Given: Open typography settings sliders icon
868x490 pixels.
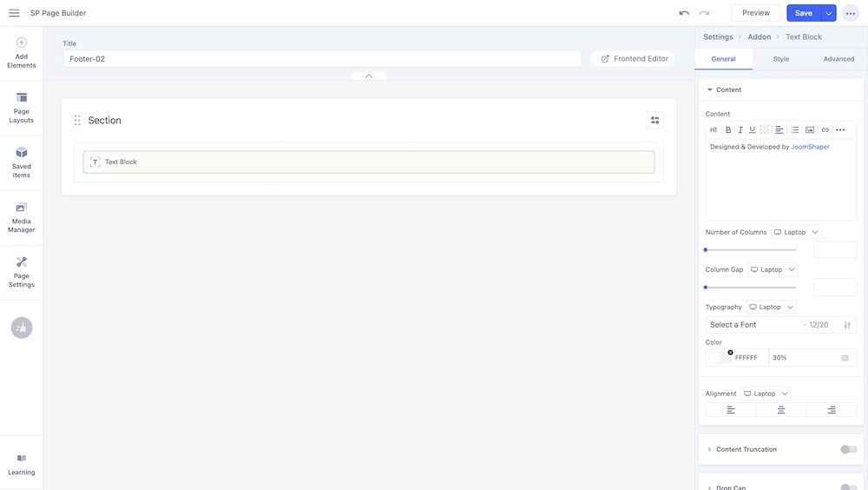Looking at the screenshot, I should point(847,326).
